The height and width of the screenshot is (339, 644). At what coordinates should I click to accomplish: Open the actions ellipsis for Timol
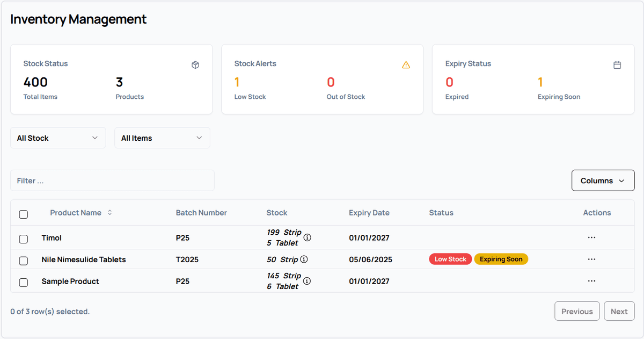point(591,237)
